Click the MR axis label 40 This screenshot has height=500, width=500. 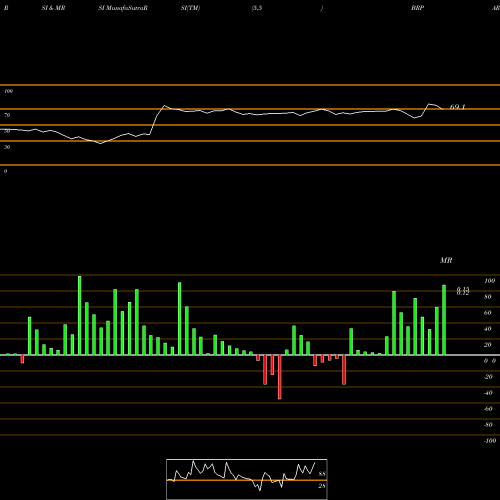(x=488, y=329)
